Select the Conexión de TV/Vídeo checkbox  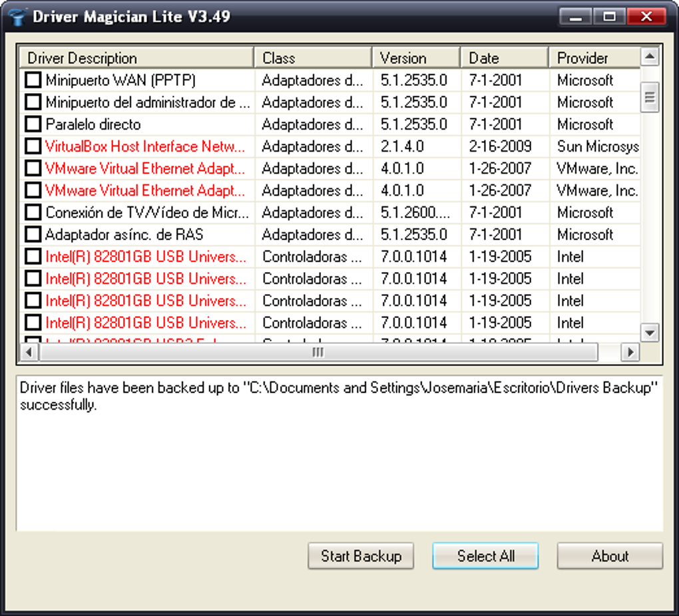(x=33, y=213)
